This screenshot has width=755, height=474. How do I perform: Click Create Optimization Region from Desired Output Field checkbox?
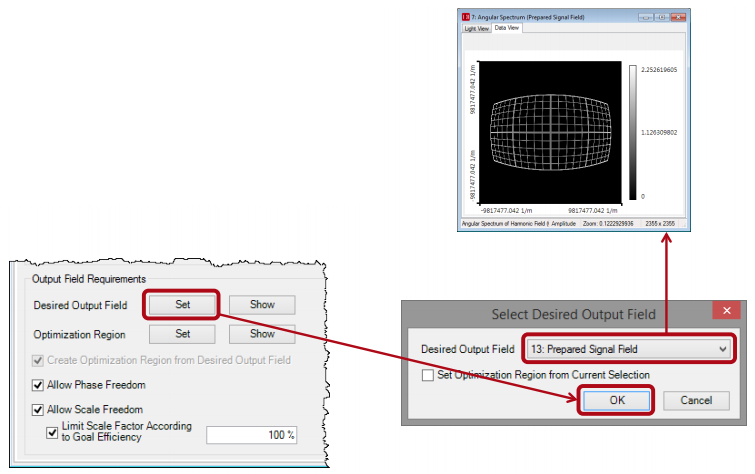point(38,360)
